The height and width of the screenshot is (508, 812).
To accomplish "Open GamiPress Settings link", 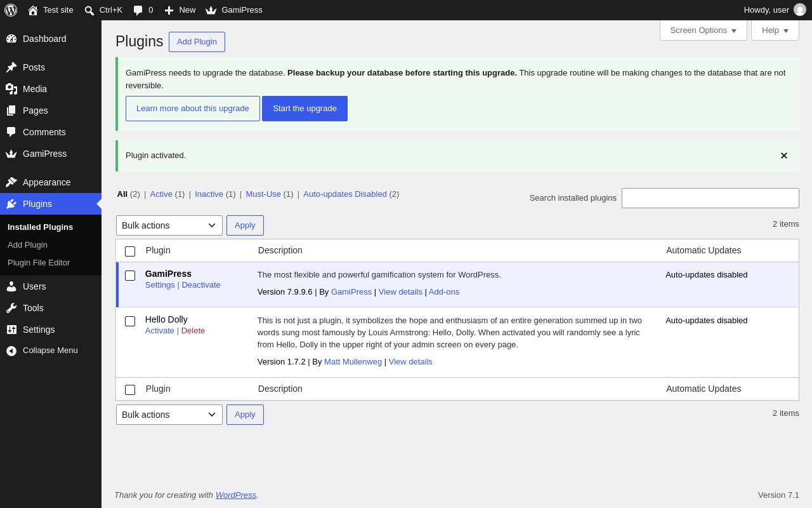I will [x=160, y=285].
